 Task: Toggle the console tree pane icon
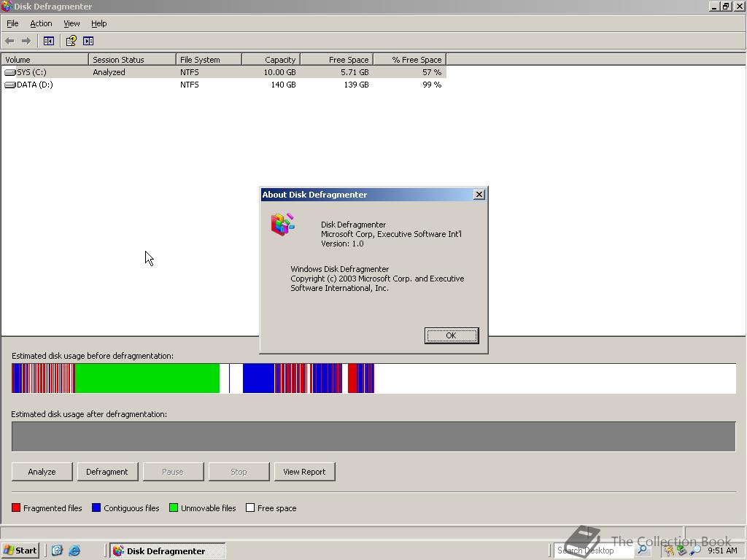(x=49, y=41)
